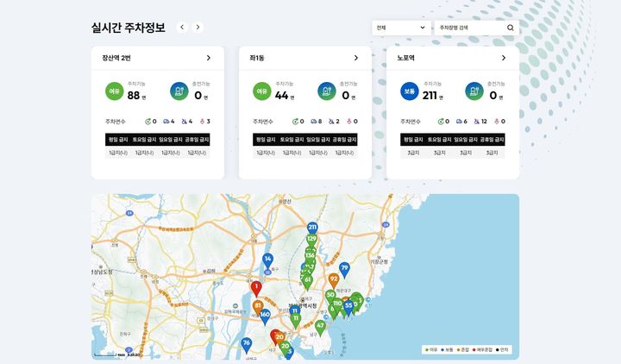The image size is (621, 364).
Task: Select the green 61 map marker
Action: coord(307,281)
